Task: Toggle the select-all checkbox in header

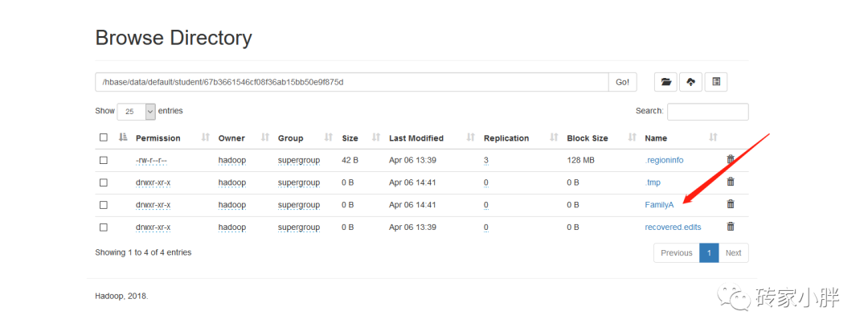Action: pos(103,137)
